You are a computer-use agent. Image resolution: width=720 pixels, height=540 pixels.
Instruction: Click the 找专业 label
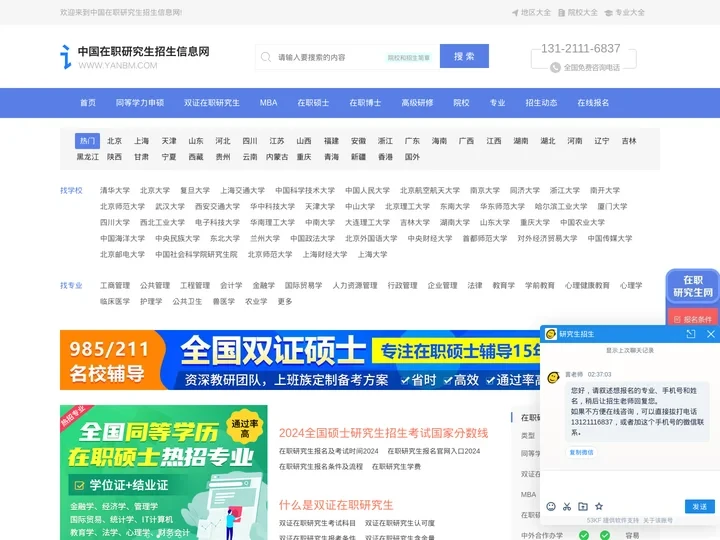coord(71,286)
